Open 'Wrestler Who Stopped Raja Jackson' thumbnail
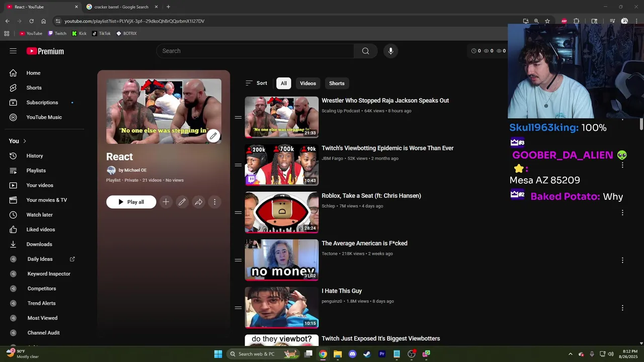This screenshot has height=362, width=644. tap(282, 117)
